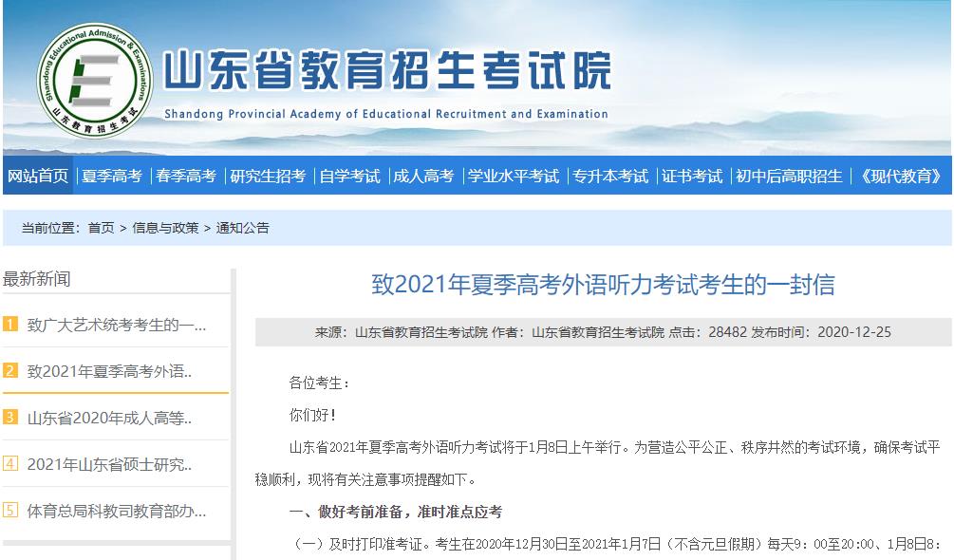Click the 首页 breadcrumb link
This screenshot has height=560, width=954.
[x=101, y=228]
